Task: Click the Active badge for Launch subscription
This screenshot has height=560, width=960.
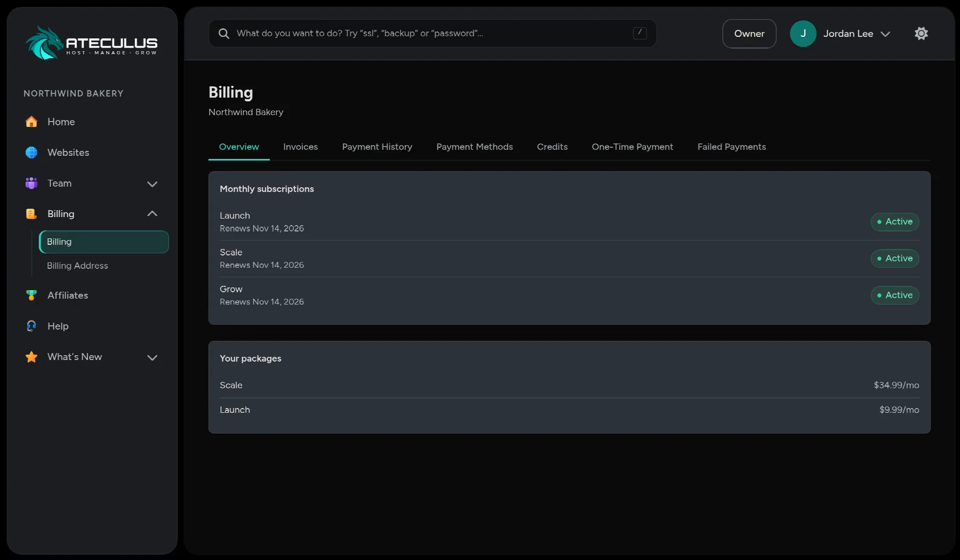Action: (895, 222)
